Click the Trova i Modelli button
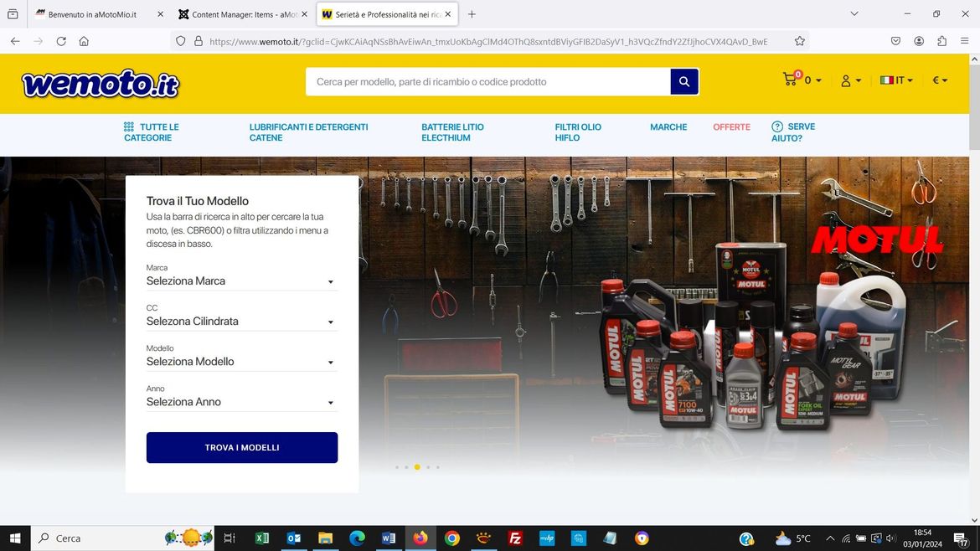The image size is (980, 551). click(x=242, y=447)
